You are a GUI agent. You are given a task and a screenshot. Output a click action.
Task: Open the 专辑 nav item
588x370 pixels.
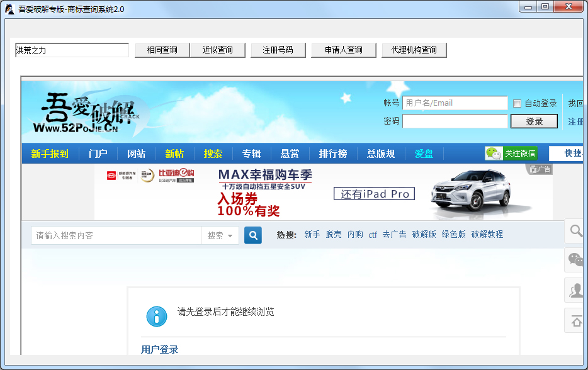pos(252,154)
